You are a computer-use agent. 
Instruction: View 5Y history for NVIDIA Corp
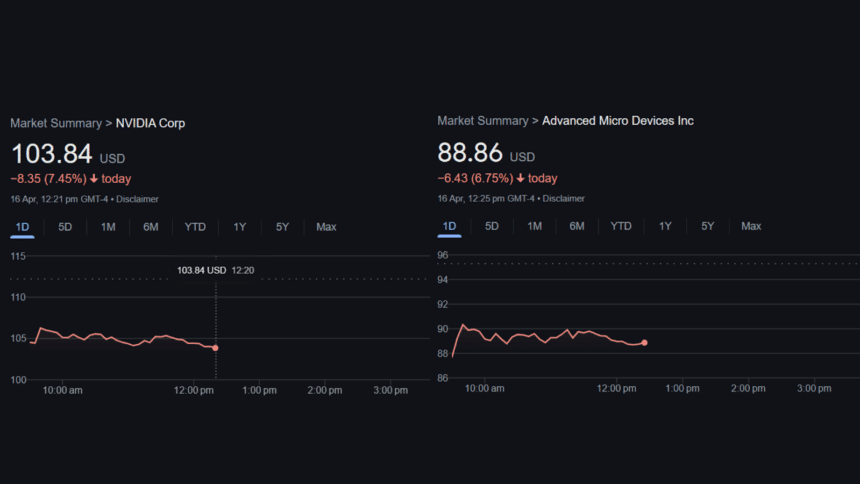tap(282, 227)
